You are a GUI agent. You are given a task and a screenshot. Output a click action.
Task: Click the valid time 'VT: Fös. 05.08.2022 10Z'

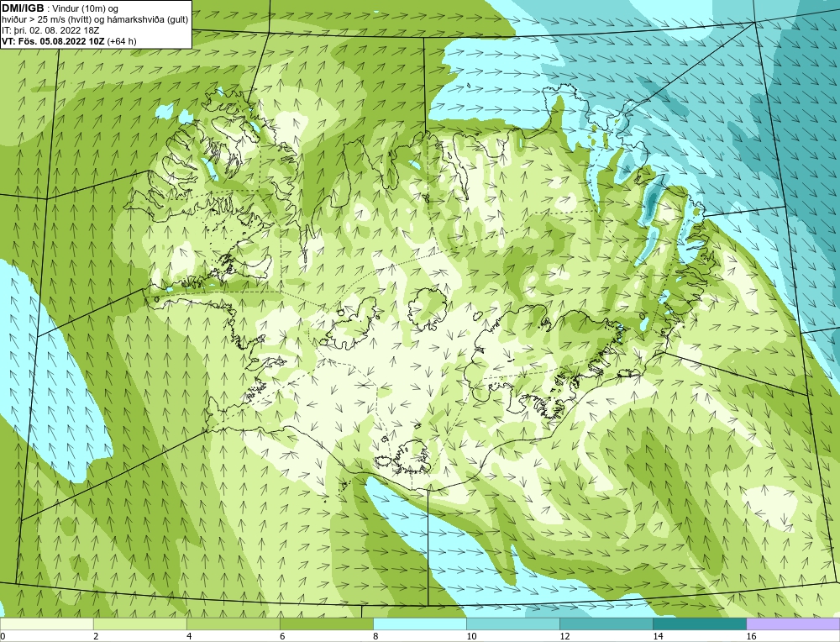[54, 40]
